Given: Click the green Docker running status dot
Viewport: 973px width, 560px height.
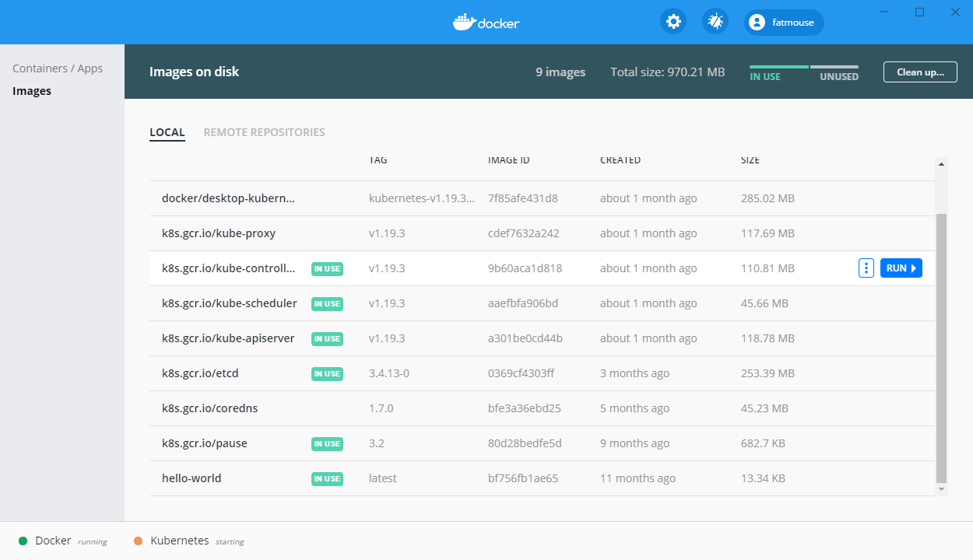Looking at the screenshot, I should point(23,541).
